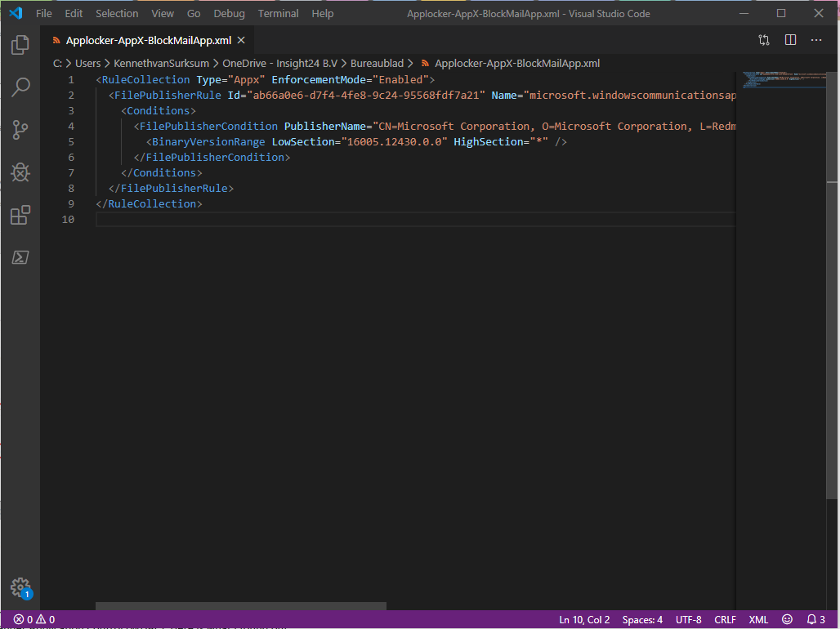840x629 pixels.
Task: Click the closing RuleCollection tag
Action: (x=149, y=204)
